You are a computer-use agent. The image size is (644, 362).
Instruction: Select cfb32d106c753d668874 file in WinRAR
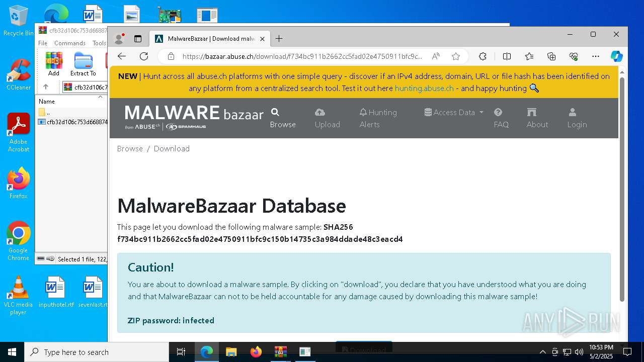(72, 122)
